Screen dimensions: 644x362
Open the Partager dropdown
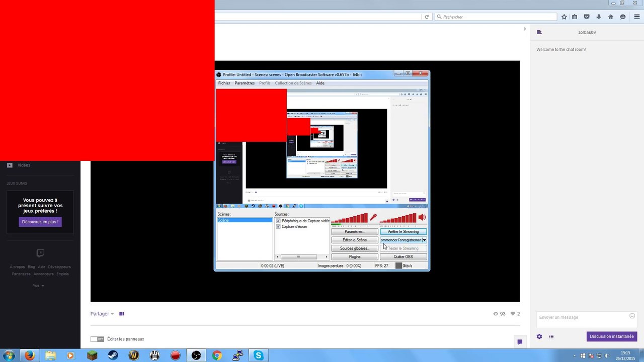(x=102, y=314)
